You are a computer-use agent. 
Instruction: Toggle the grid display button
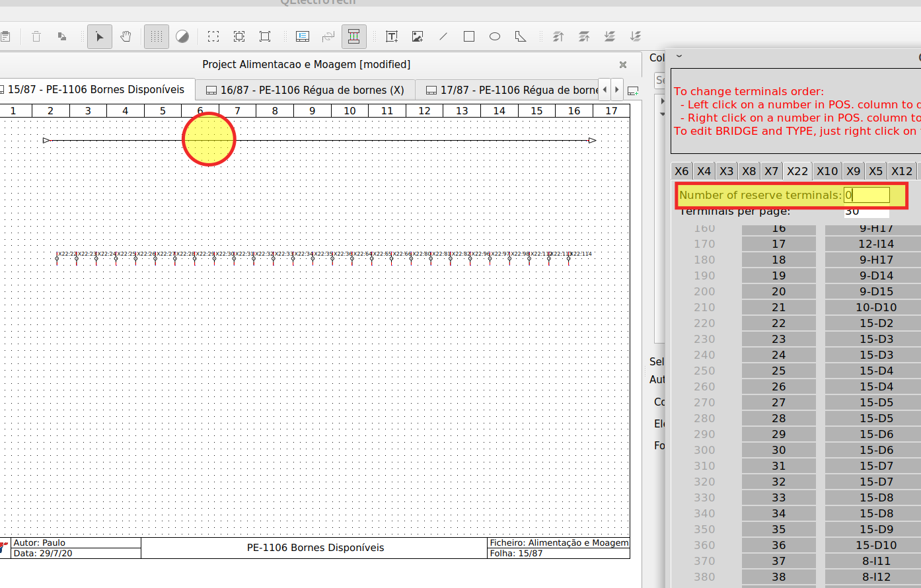coord(157,37)
